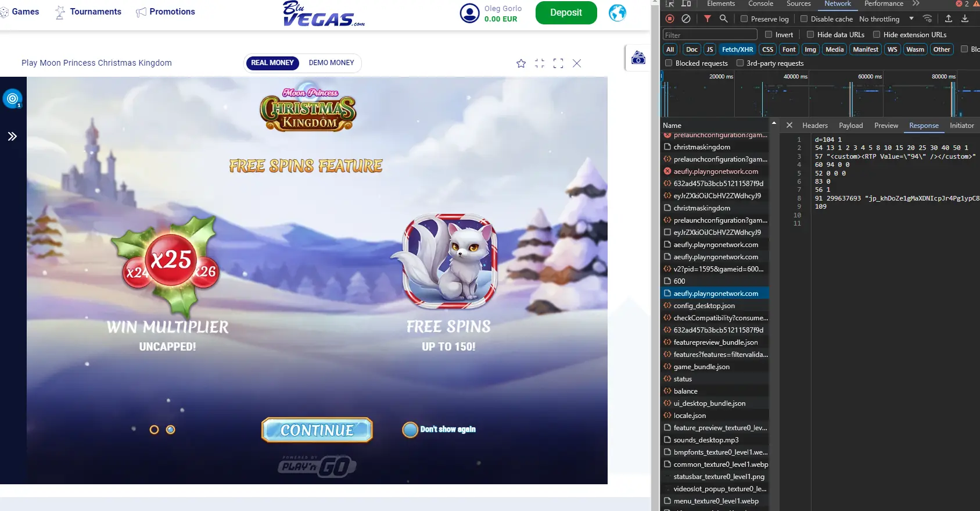Toggle the device toolbar icon in DevTools
This screenshot has height=511, width=980.
click(686, 3)
